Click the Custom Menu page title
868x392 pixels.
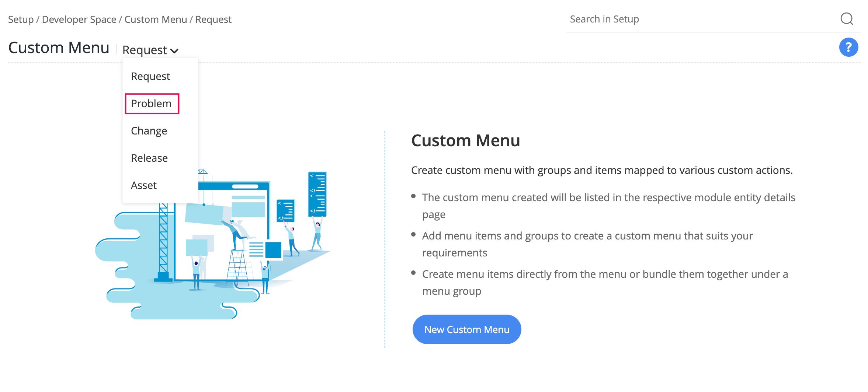tap(59, 47)
